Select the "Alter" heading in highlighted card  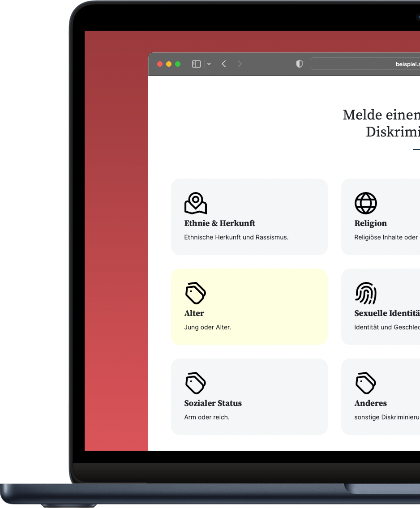click(x=194, y=313)
